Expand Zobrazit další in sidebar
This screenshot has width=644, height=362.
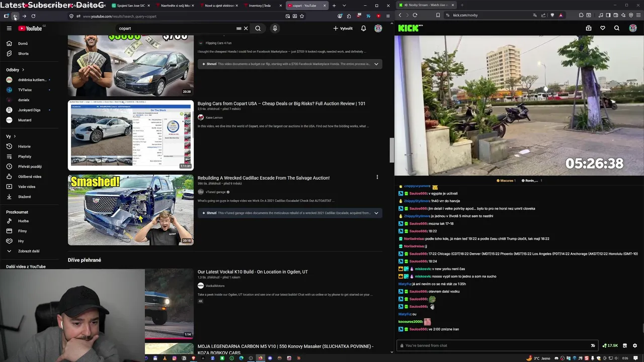pyautogui.click(x=29, y=251)
